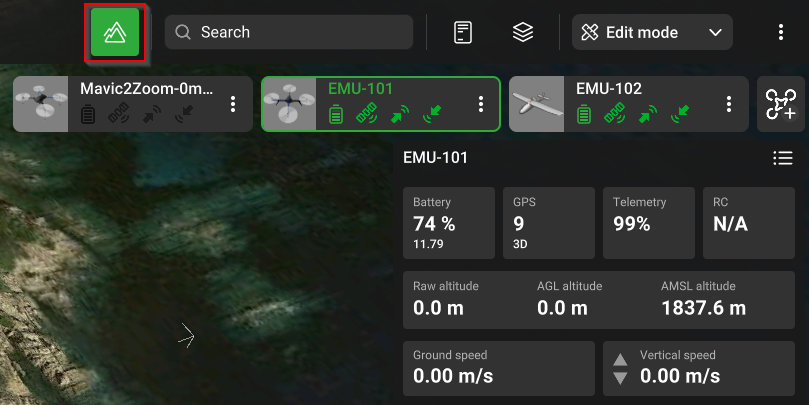Open the telemetry list view icon

coord(782,158)
